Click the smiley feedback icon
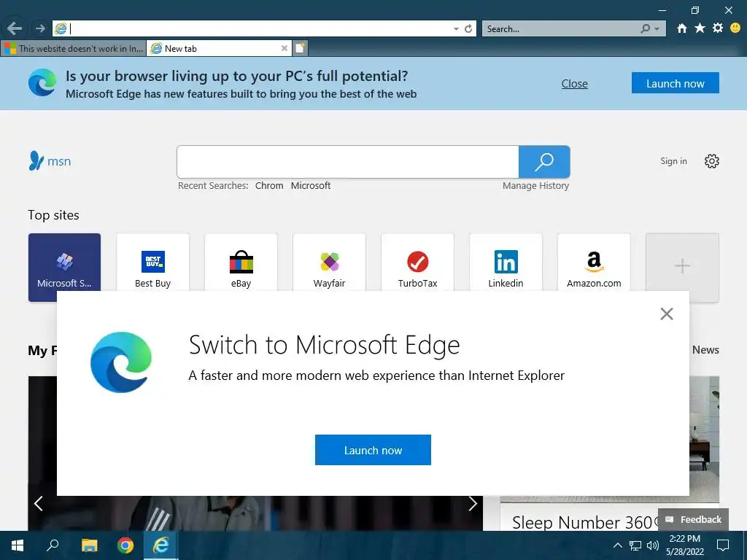747x560 pixels. click(x=735, y=28)
